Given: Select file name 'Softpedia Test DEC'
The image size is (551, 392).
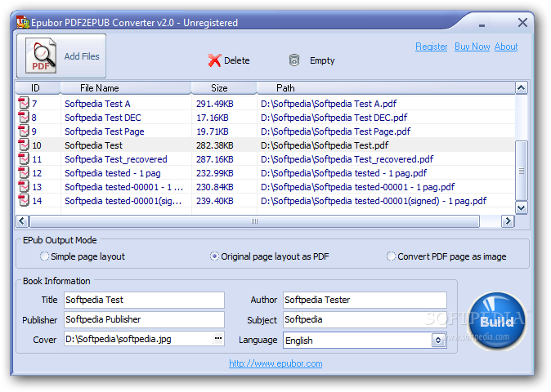Looking at the screenshot, I should click(x=103, y=118).
